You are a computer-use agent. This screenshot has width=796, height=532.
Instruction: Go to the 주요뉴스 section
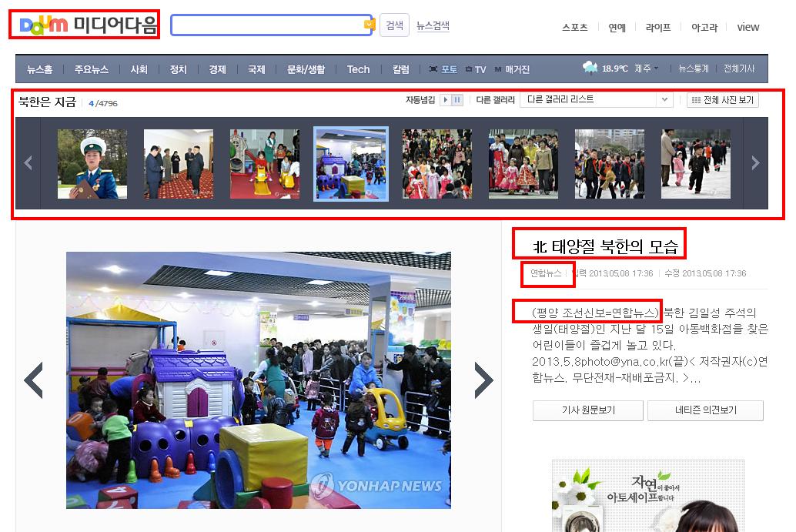92,69
